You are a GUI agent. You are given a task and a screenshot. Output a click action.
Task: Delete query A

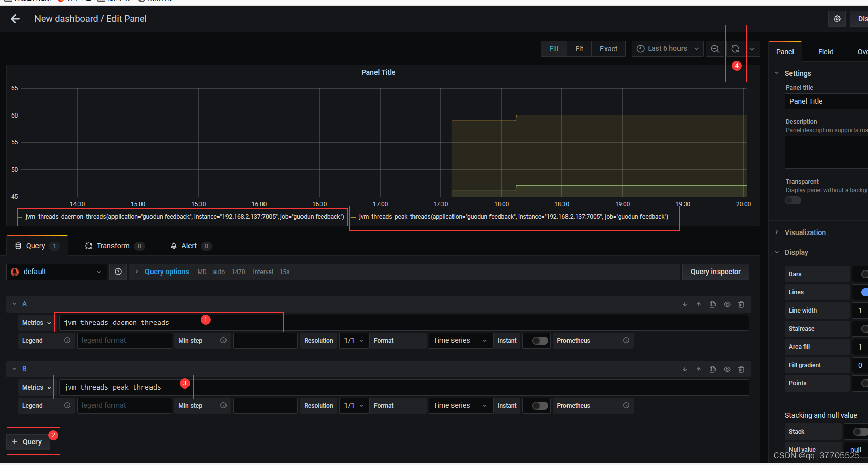pos(741,304)
